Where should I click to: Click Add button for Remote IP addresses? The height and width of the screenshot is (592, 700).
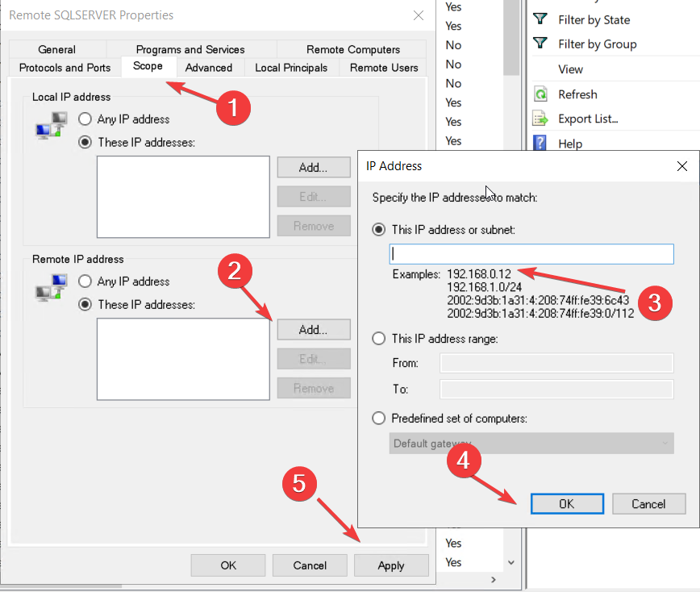coord(314,330)
